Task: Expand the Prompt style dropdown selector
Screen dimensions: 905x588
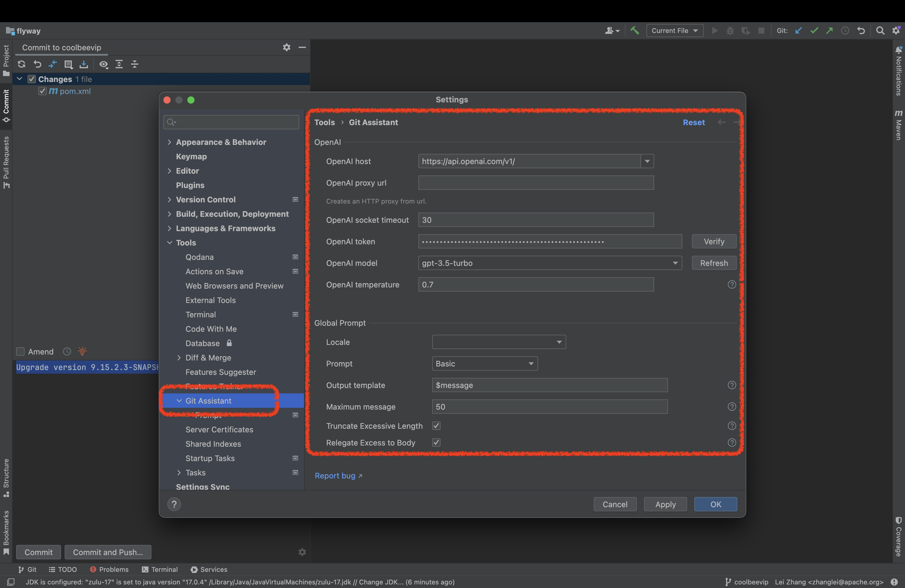Action: click(484, 363)
